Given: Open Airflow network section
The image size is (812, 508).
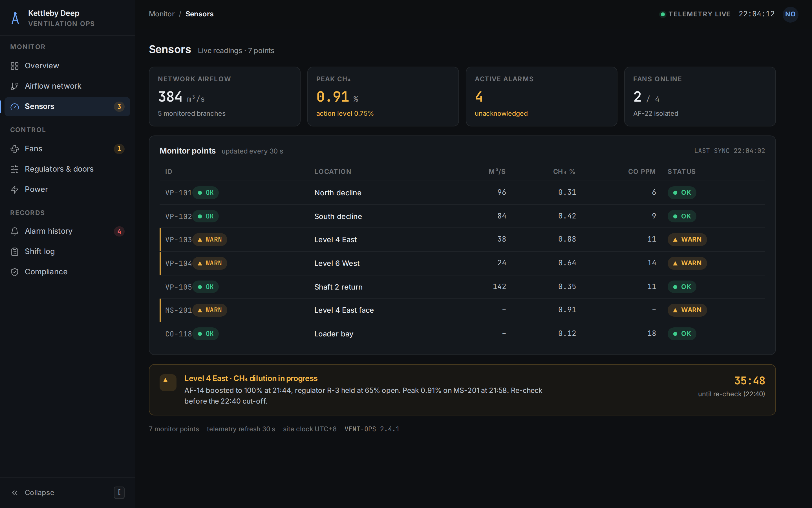Looking at the screenshot, I should click(67, 86).
